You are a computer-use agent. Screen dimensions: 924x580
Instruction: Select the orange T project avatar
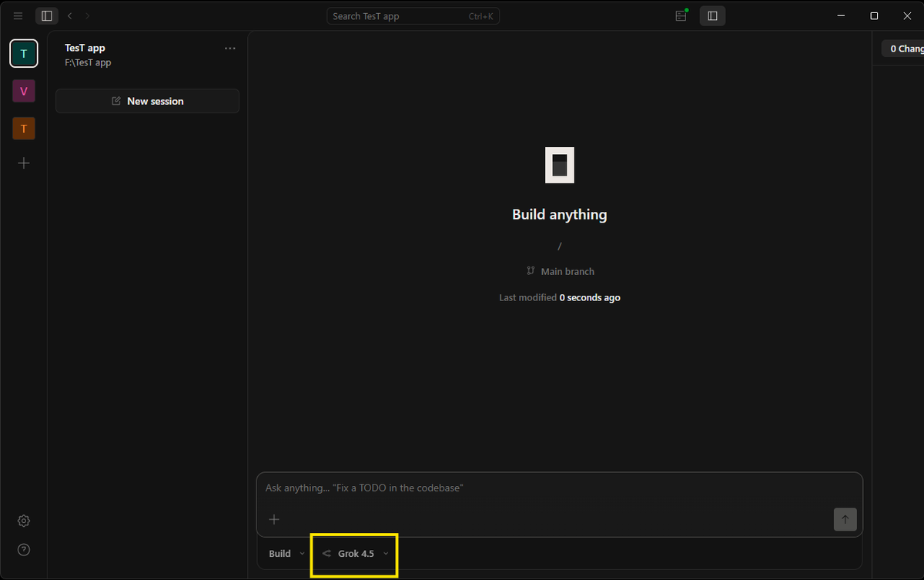pos(24,129)
